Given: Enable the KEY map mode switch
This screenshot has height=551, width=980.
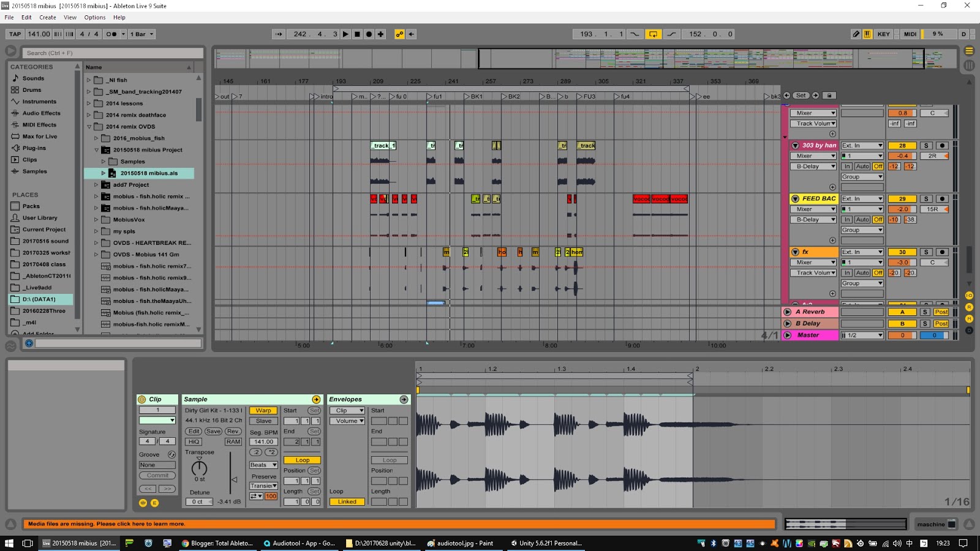Looking at the screenshot, I should coord(883,34).
